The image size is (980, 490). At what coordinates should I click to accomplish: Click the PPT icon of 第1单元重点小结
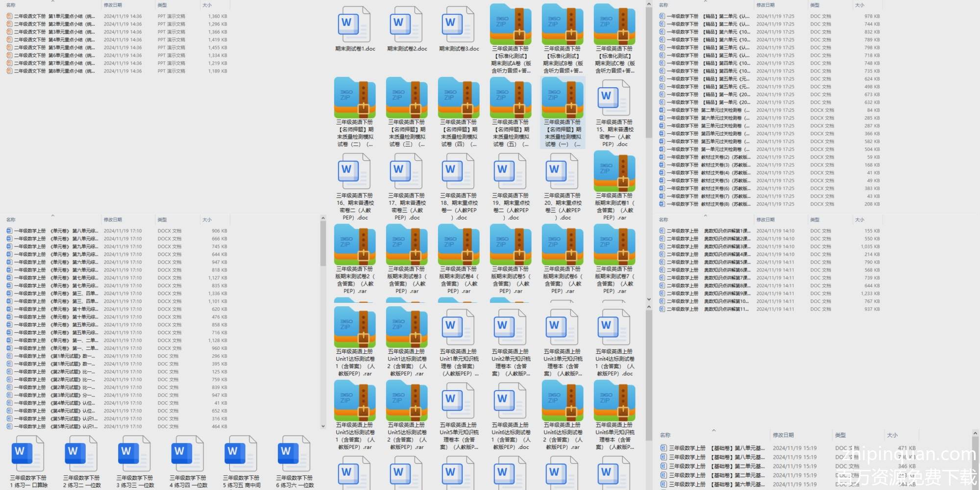(9, 16)
